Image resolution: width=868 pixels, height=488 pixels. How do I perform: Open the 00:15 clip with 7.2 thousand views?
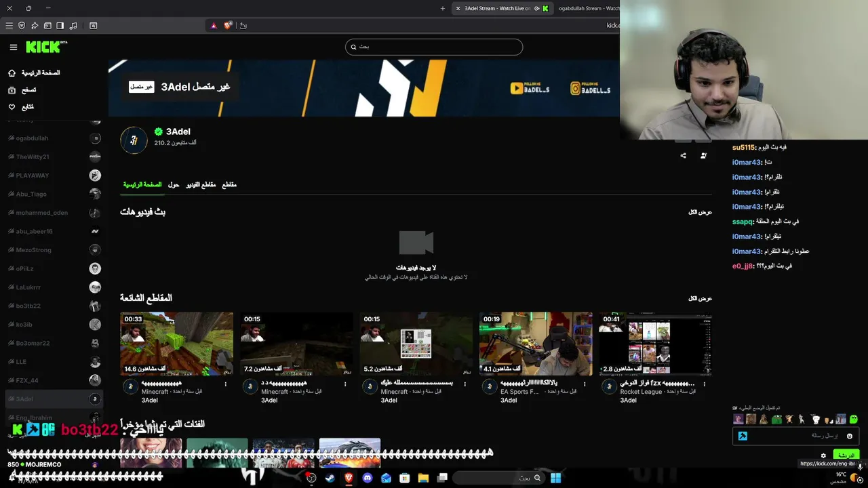click(x=296, y=344)
